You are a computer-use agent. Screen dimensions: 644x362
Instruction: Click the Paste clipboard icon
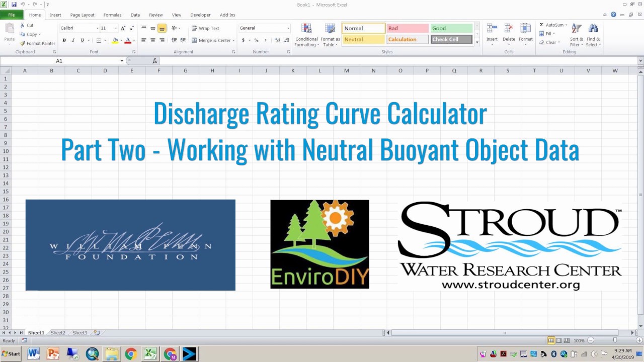pos(10,28)
